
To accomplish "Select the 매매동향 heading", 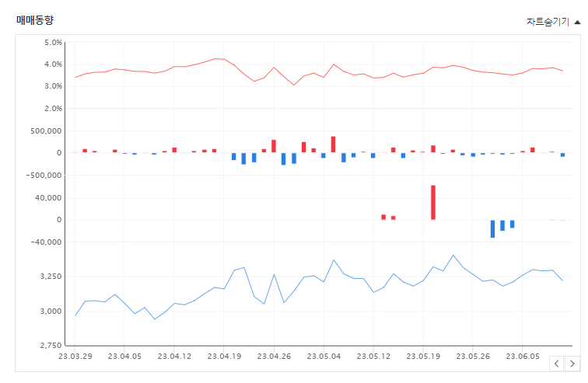I will point(35,20).
